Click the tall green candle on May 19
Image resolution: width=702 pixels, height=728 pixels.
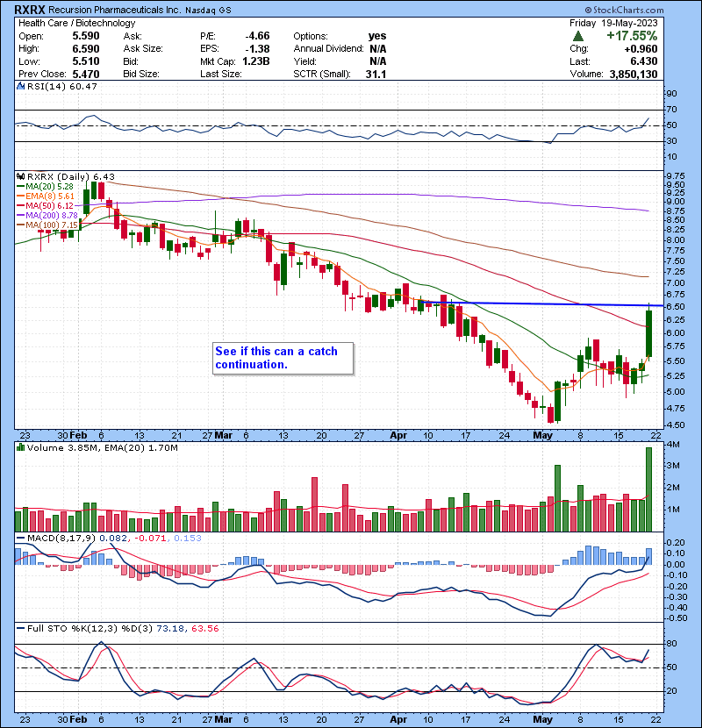tap(648, 333)
